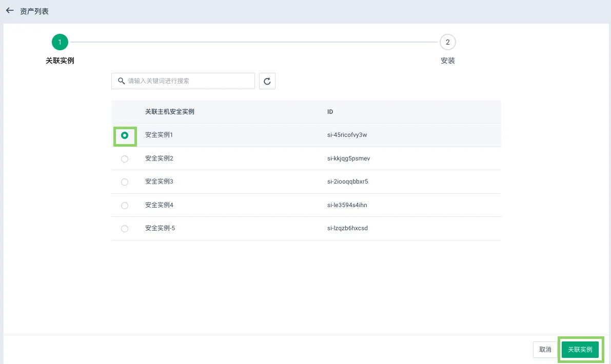Image resolution: width=611 pixels, height=364 pixels.
Task: Click the 安全实例1 name cell
Action: [x=159, y=135]
